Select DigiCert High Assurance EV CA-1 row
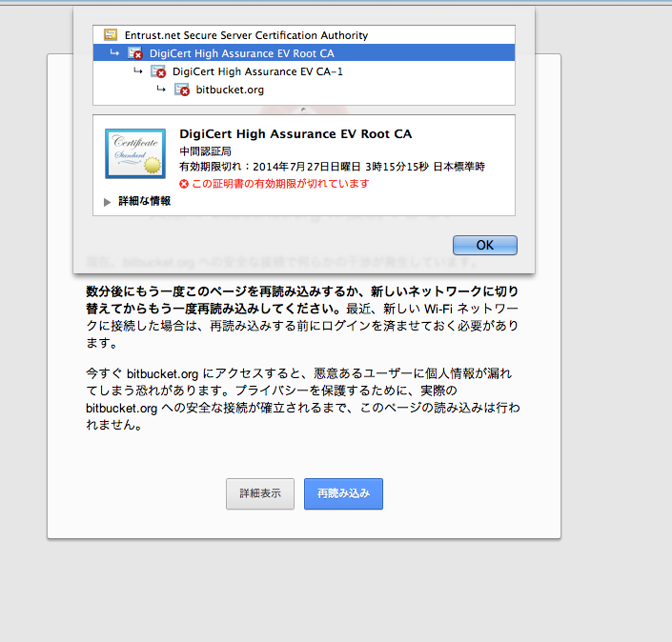The image size is (672, 642). [304, 71]
